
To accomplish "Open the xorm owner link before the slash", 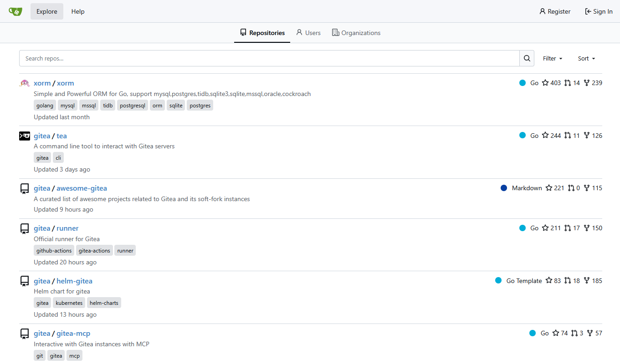I will click(x=42, y=83).
